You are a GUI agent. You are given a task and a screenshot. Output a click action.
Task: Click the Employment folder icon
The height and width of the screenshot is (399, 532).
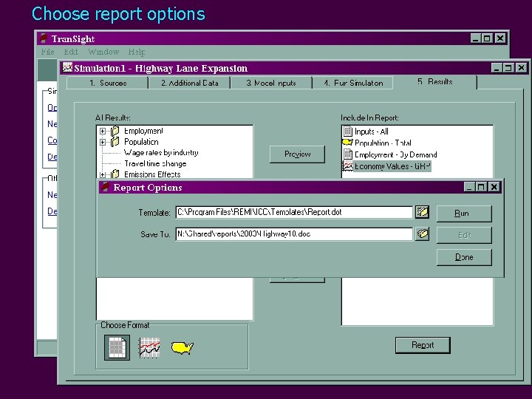click(x=115, y=131)
